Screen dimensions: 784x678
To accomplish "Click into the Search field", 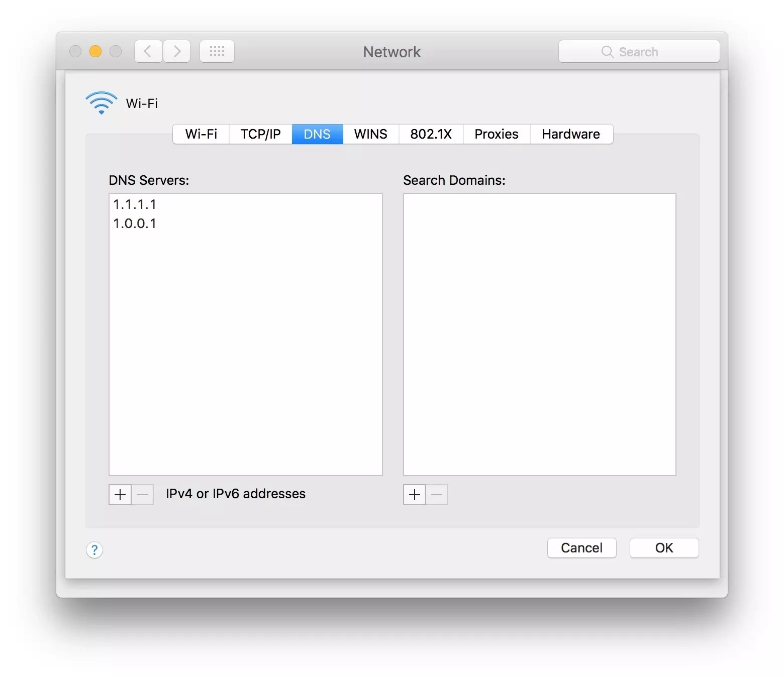I will [x=639, y=51].
